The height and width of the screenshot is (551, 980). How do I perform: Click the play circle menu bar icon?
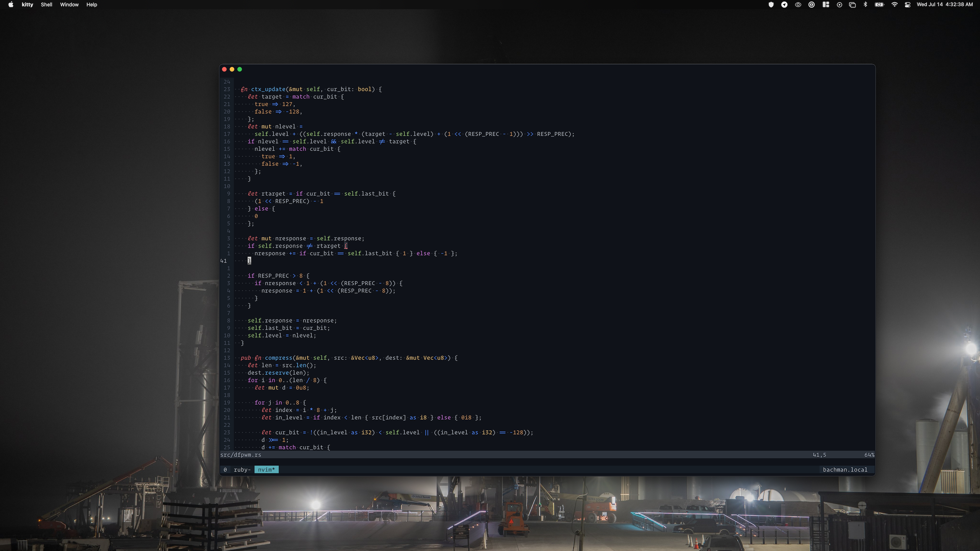pyautogui.click(x=839, y=5)
